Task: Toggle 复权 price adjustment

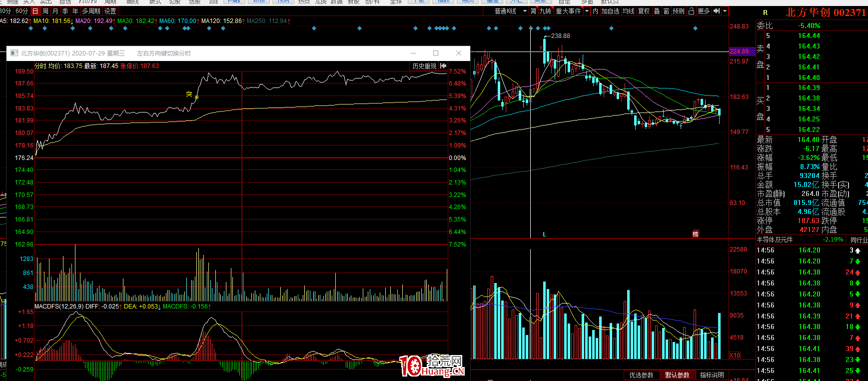Action: click(644, 11)
